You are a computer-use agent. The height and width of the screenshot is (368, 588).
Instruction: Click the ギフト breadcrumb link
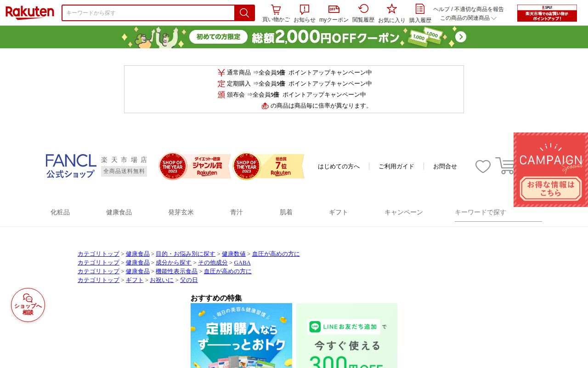coord(135,280)
